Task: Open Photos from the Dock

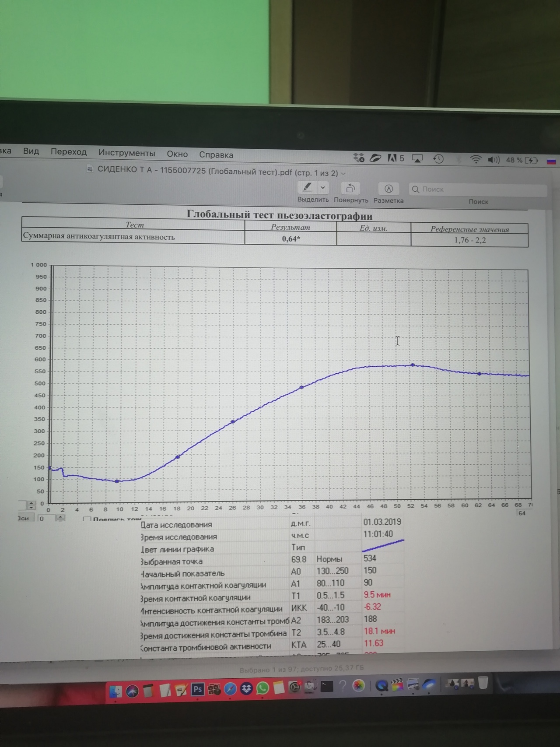Action: coord(358,686)
